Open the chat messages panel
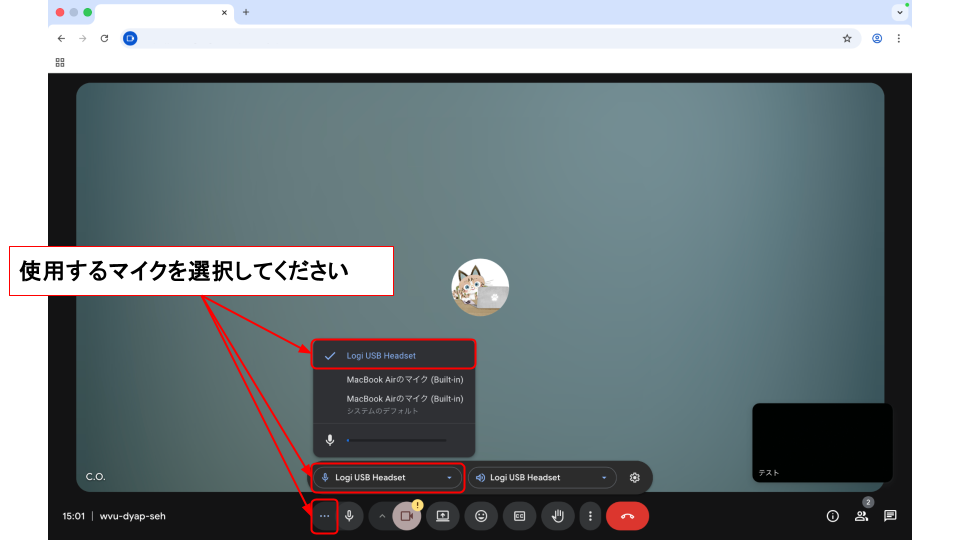The image size is (960, 540). (890, 516)
